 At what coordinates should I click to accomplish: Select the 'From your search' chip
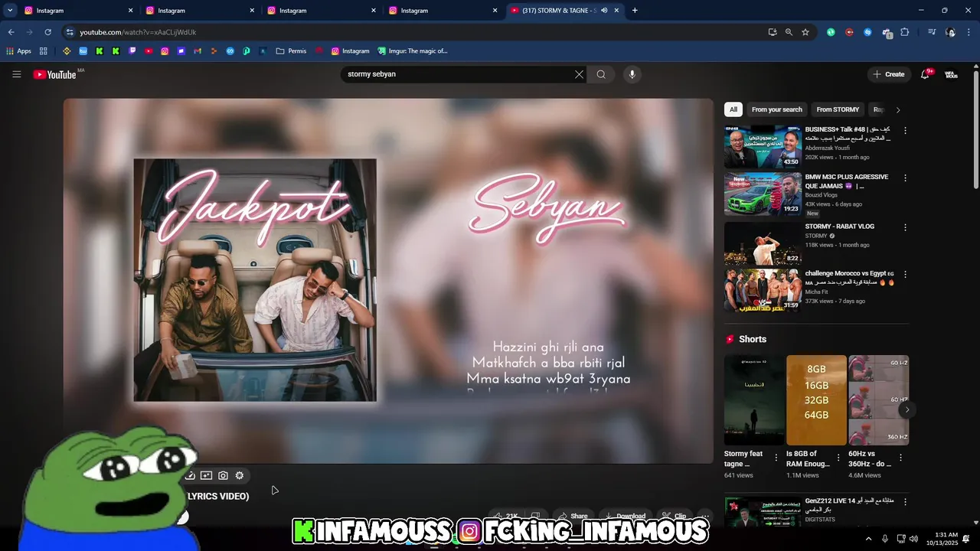pos(777,109)
